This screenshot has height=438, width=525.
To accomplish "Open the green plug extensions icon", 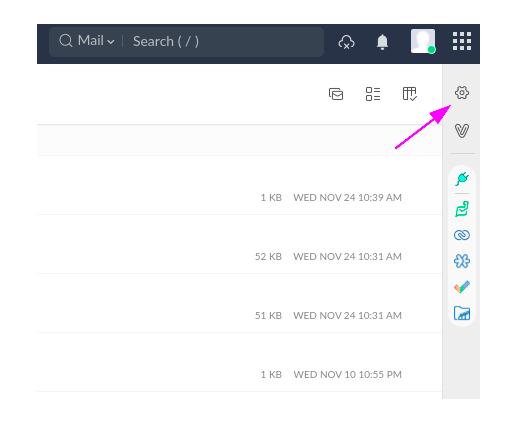I will tap(462, 179).
